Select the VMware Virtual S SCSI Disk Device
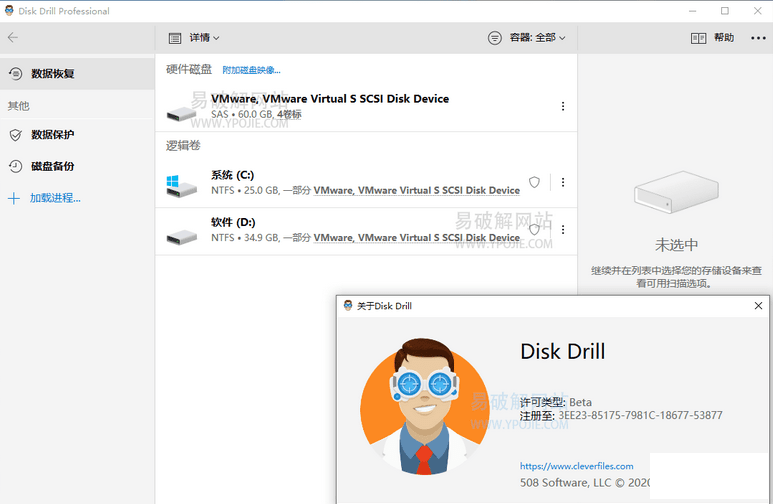This screenshot has width=773, height=504. (x=366, y=107)
